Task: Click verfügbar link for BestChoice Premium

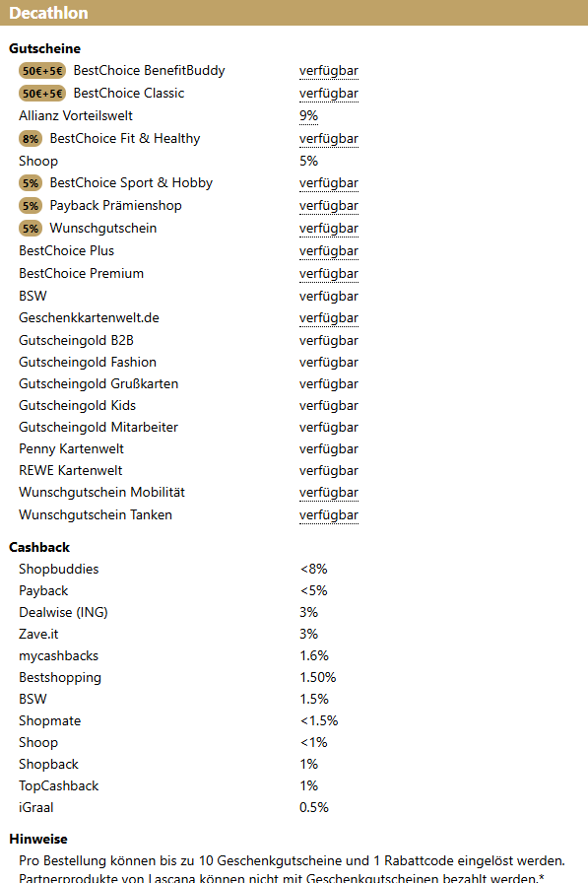Action: click(x=329, y=274)
